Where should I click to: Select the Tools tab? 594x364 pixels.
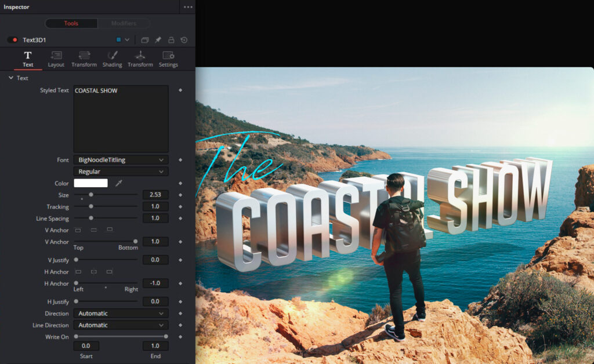click(71, 24)
